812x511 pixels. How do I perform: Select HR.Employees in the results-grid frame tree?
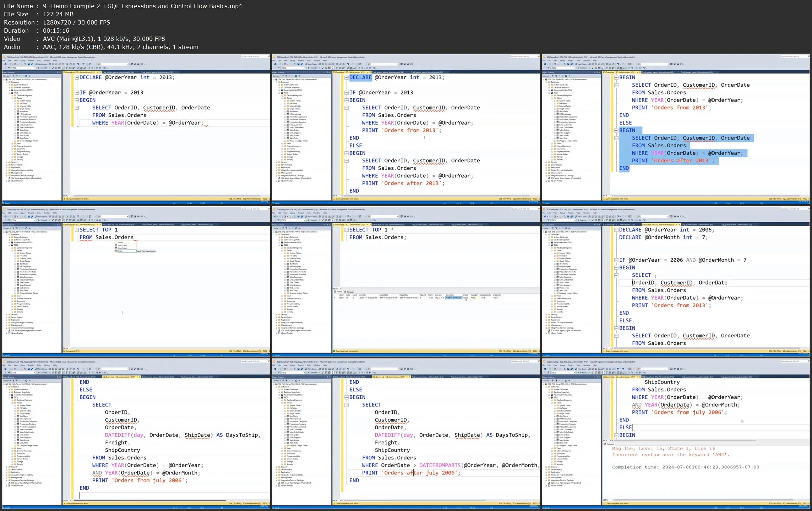click(295, 266)
